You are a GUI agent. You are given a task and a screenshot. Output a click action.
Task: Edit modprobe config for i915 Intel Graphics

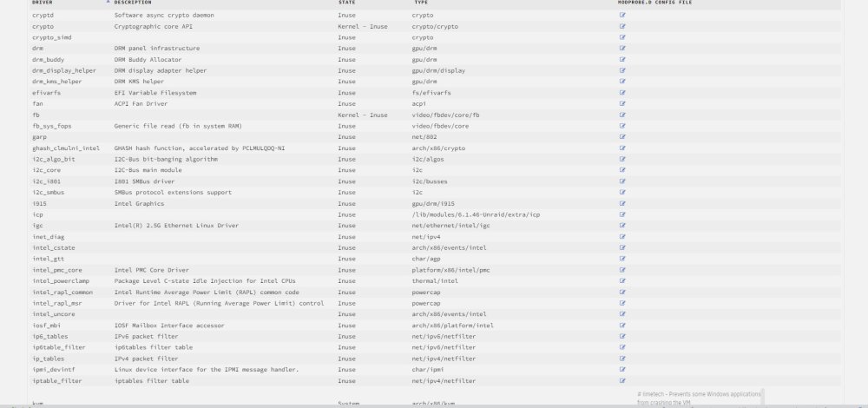point(622,203)
